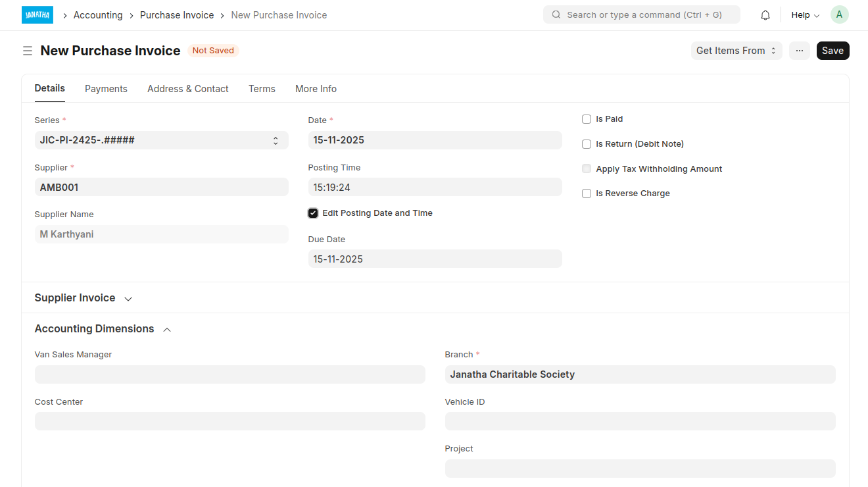Screen dimensions: 868x487
Task: Click the Janatha logo home icon
Action: (37, 15)
